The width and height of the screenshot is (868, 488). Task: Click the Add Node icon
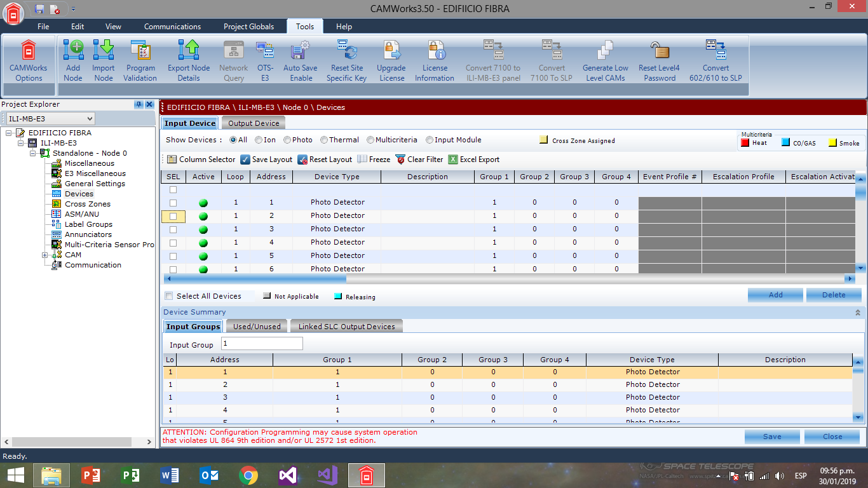tap(73, 50)
